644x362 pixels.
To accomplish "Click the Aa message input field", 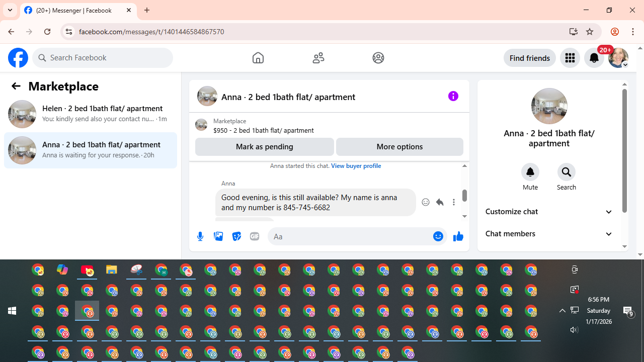I will pyautogui.click(x=351, y=236).
